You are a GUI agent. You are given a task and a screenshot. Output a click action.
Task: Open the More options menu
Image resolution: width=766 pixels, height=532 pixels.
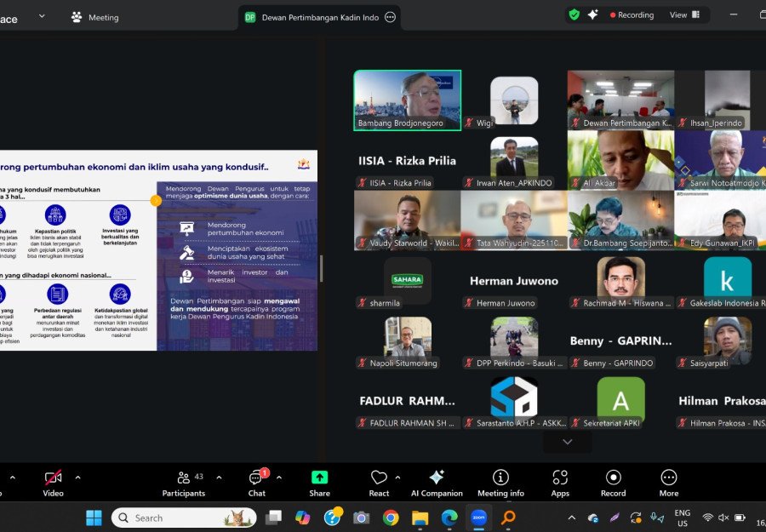[669, 482]
